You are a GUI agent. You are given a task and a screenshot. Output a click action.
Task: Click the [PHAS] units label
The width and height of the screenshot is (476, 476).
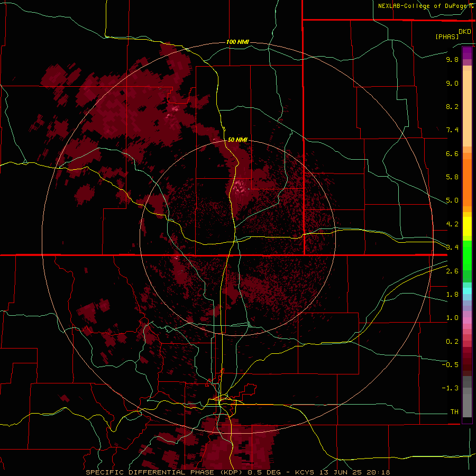pos(447,36)
